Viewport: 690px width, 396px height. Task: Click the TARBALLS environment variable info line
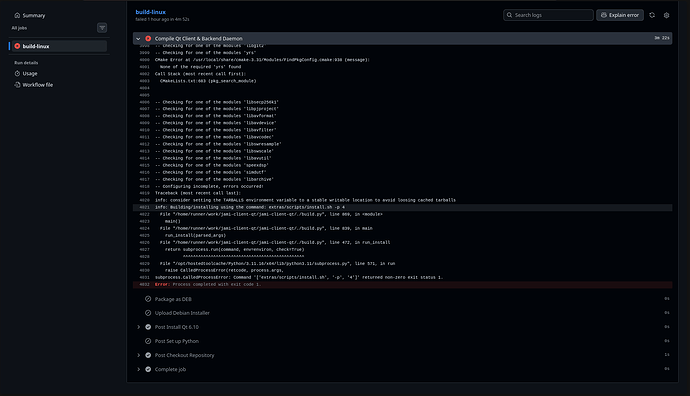point(305,200)
